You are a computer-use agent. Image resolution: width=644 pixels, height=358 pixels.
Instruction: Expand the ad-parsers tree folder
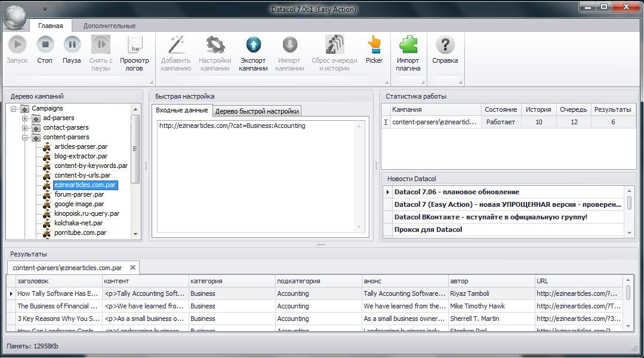click(x=24, y=118)
